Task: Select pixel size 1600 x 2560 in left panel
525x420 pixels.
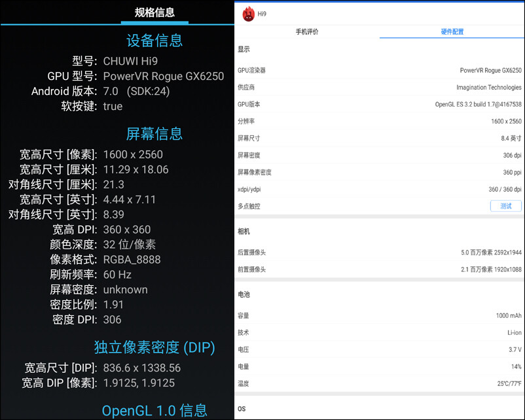Action: (133, 154)
